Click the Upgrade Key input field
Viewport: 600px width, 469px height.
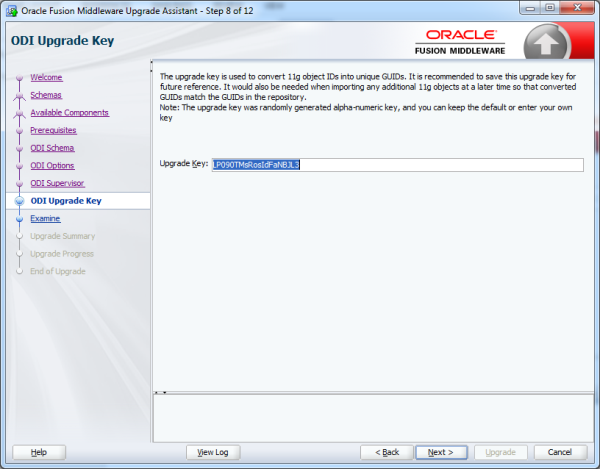coord(398,165)
